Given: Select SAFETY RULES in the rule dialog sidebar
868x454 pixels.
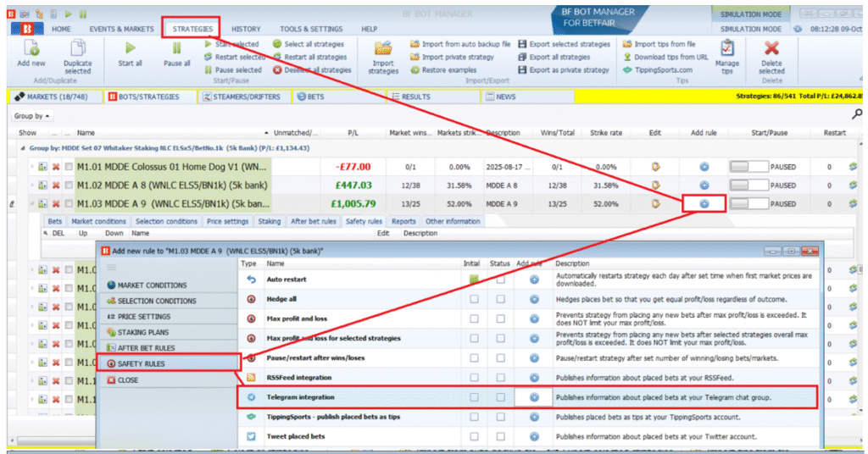Looking at the screenshot, I should (x=141, y=363).
